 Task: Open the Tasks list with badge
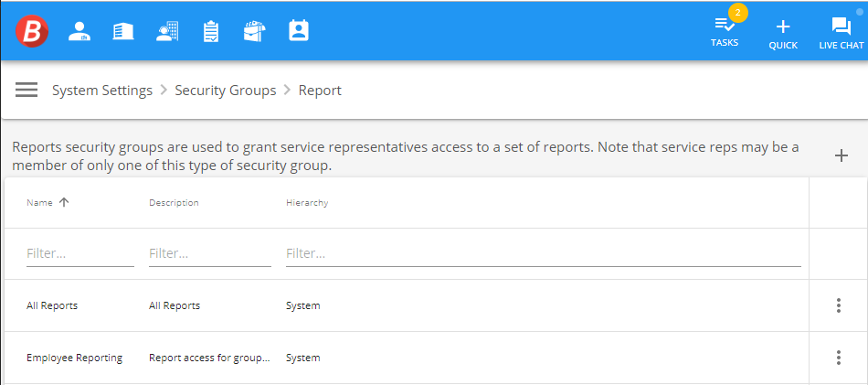(x=725, y=30)
